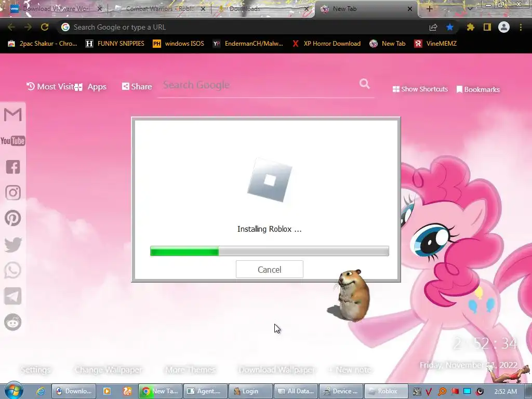
Task: Open the Chrome profile avatar
Action: coord(504,27)
